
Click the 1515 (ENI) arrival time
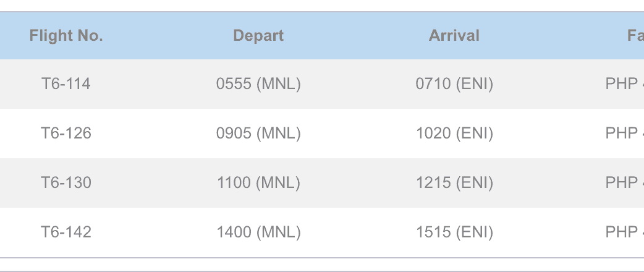[454, 232]
